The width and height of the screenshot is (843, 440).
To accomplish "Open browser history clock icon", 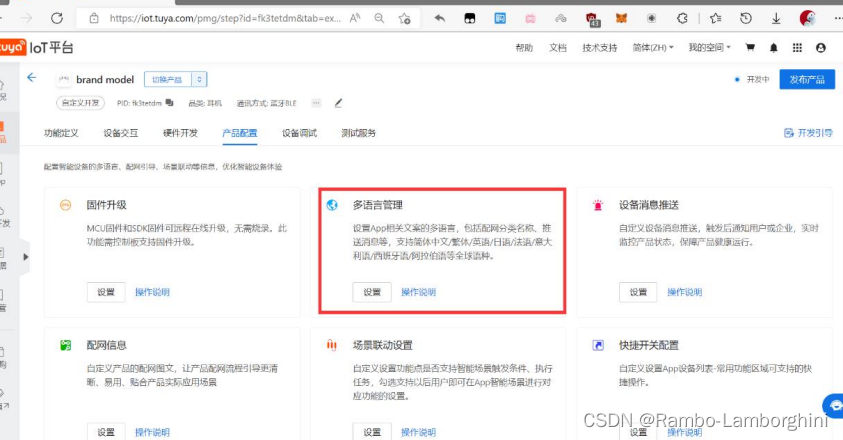I will pos(746,18).
